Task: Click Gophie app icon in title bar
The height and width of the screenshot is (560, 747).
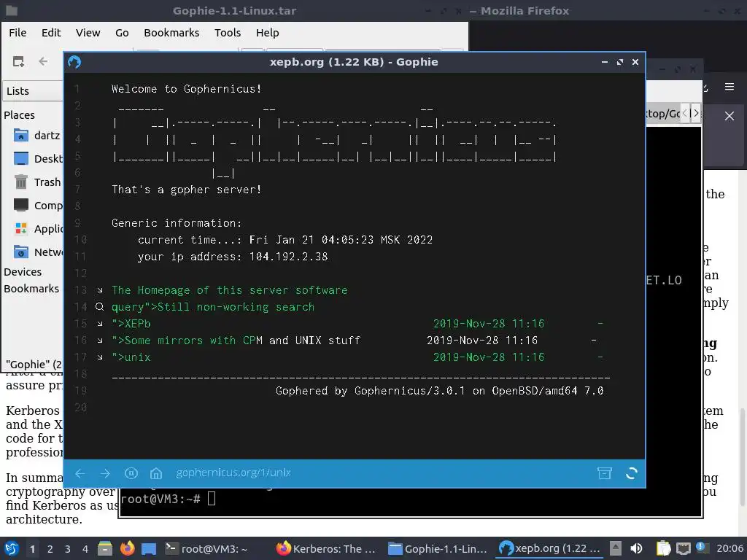Action: (x=74, y=62)
